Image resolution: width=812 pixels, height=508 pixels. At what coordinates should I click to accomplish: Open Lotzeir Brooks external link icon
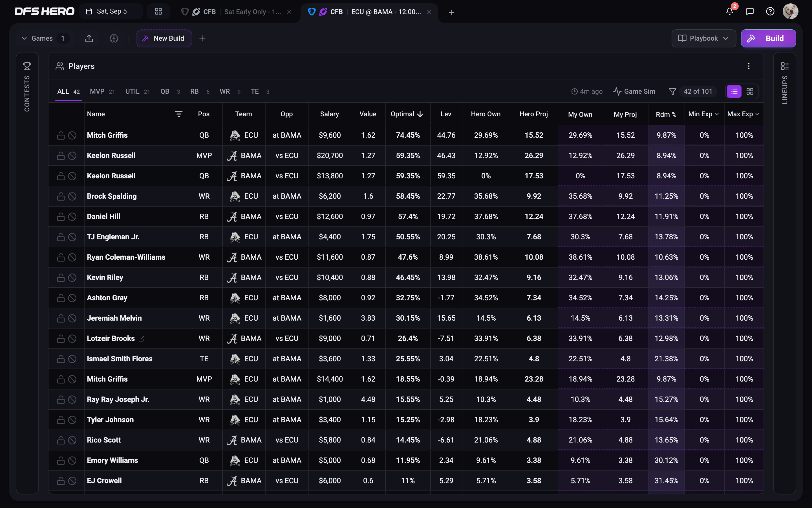(x=142, y=339)
